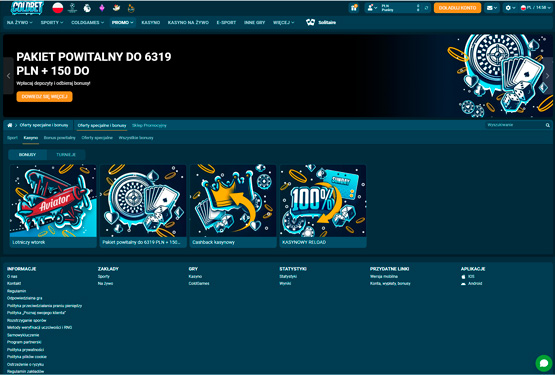Open INNE GRY section

click(x=254, y=22)
